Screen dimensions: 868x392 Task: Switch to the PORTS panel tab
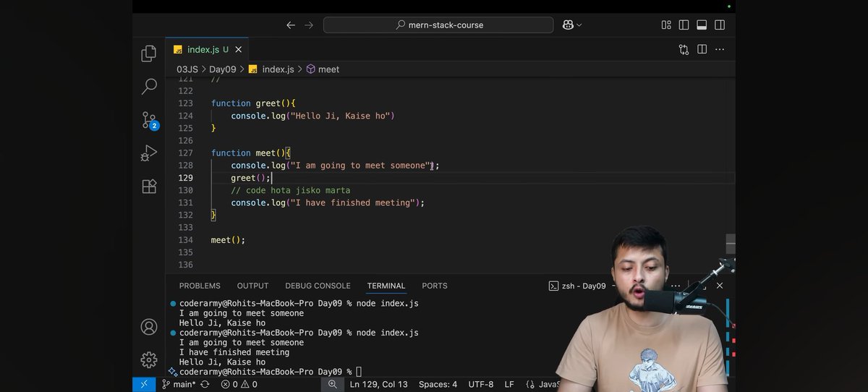pos(435,286)
